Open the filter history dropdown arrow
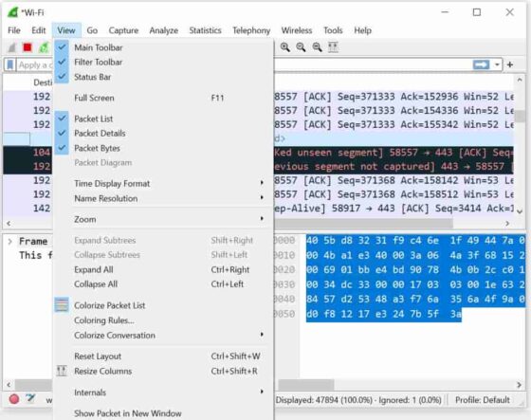The image size is (531, 420). (x=497, y=64)
